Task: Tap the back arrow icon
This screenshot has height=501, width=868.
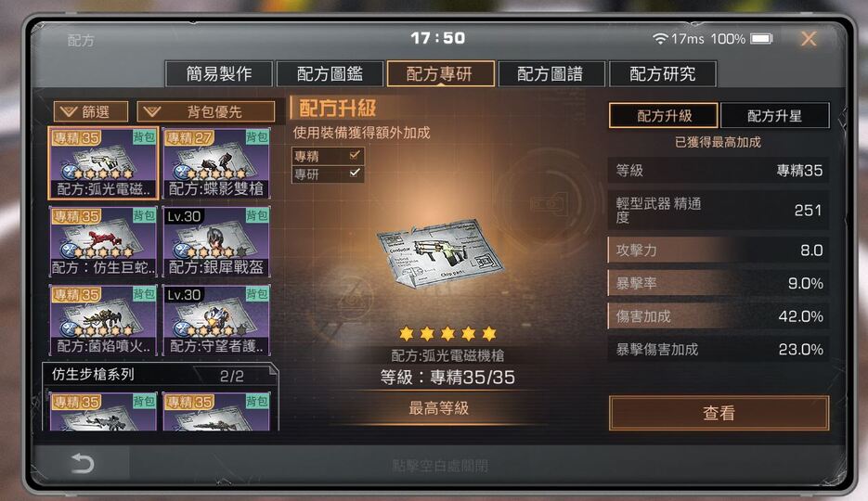Action: (83, 463)
